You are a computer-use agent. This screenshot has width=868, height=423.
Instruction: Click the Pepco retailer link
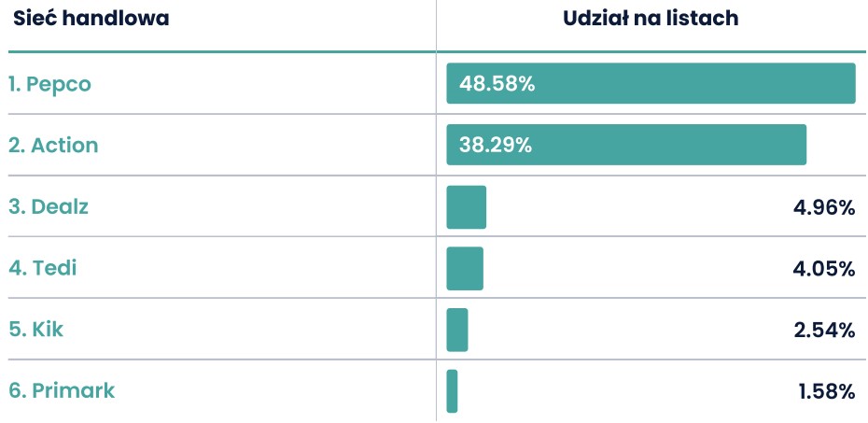pyautogui.click(x=49, y=84)
